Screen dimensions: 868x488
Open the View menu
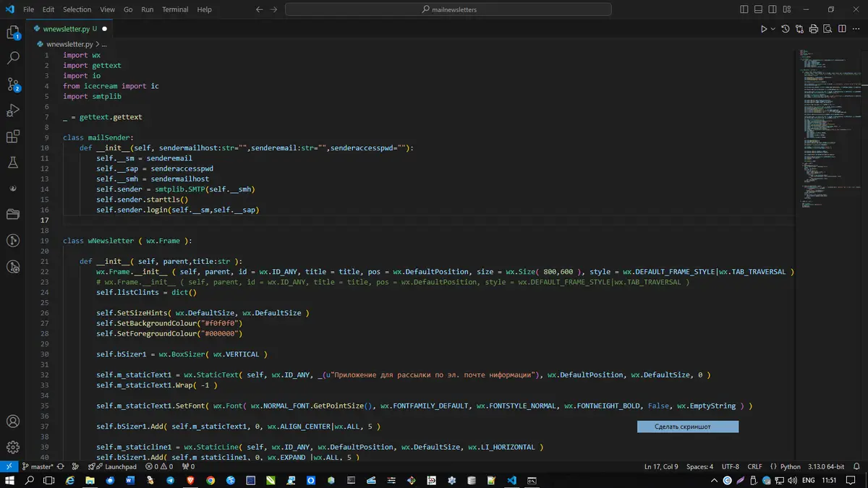coord(107,9)
